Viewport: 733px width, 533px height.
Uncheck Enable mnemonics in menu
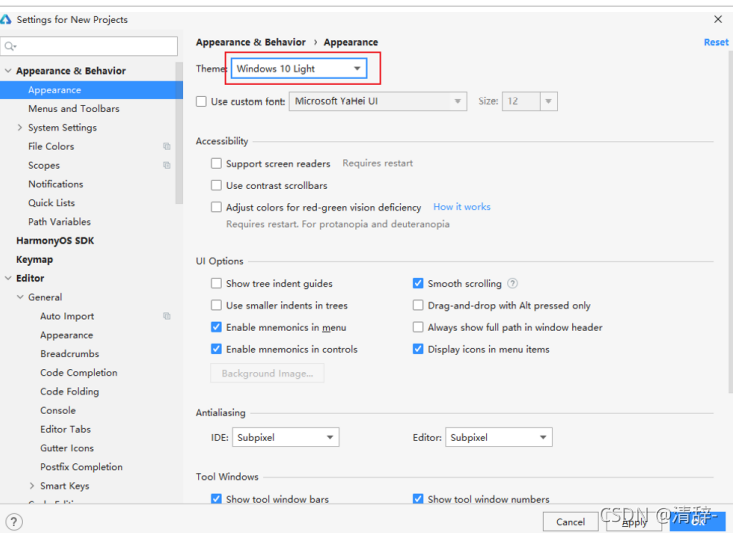pos(216,327)
